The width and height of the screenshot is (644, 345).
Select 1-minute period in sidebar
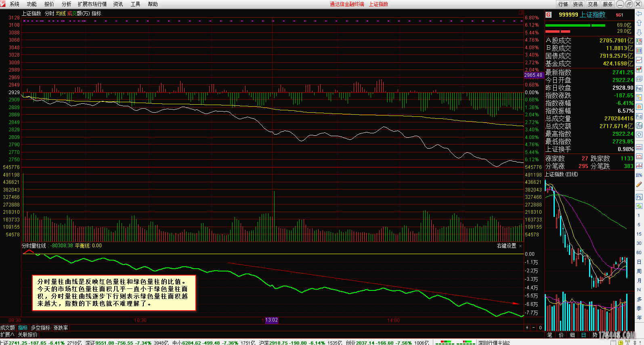point(639,215)
